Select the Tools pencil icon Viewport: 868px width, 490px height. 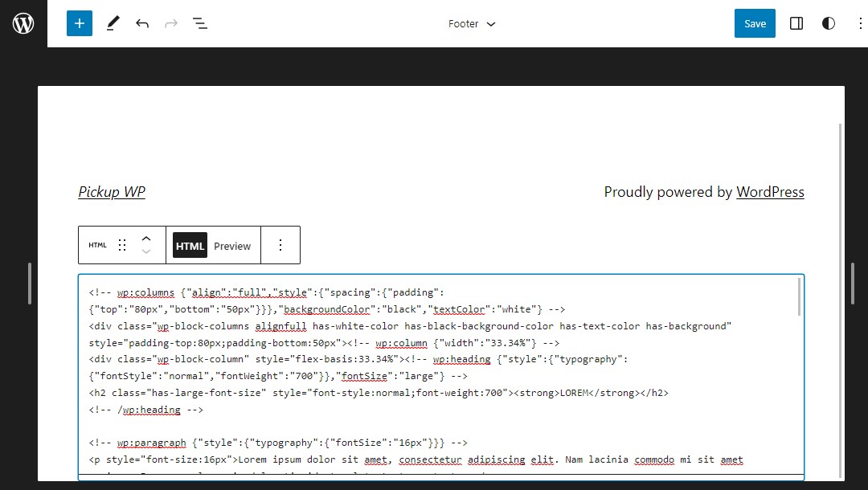coord(113,23)
